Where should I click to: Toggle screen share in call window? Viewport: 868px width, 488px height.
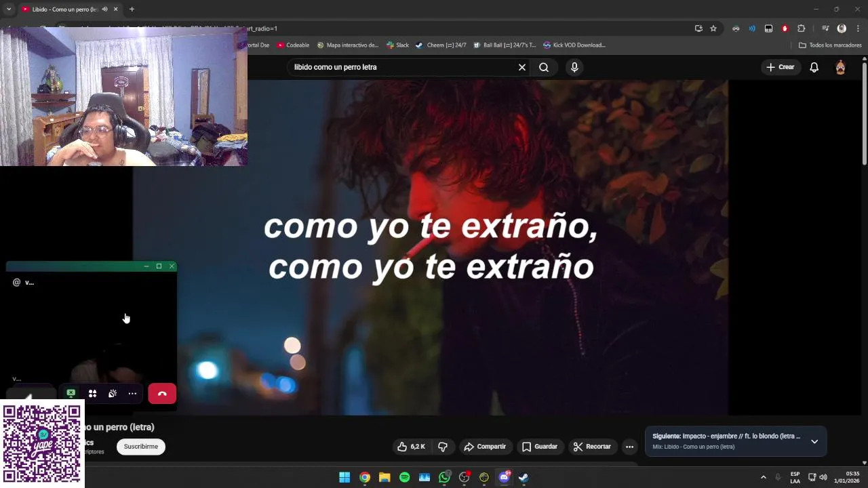[x=71, y=394]
